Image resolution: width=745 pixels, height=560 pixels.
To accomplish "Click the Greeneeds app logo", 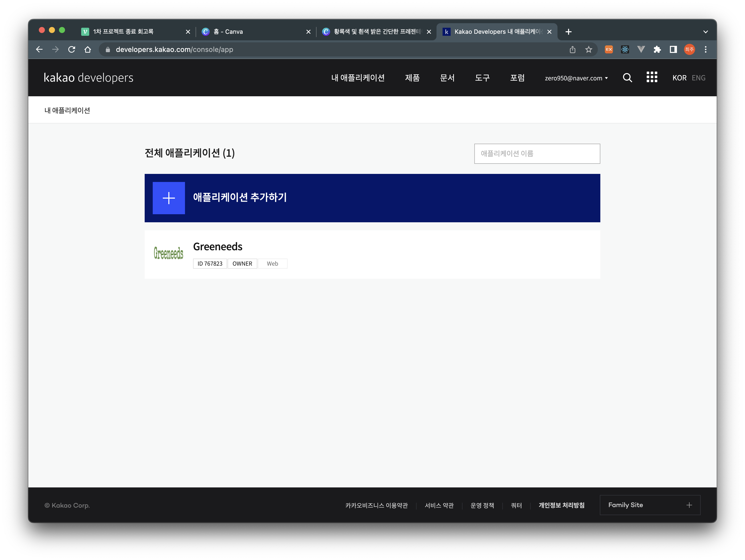I will pos(168,253).
